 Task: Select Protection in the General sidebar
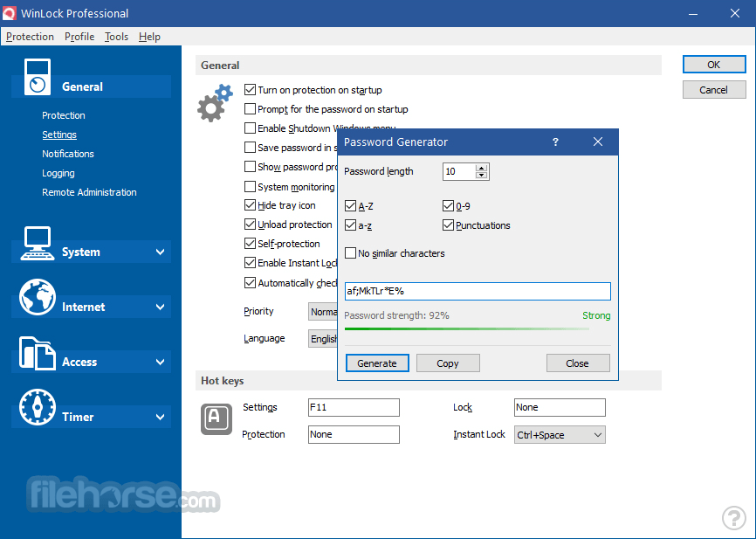[x=64, y=115]
